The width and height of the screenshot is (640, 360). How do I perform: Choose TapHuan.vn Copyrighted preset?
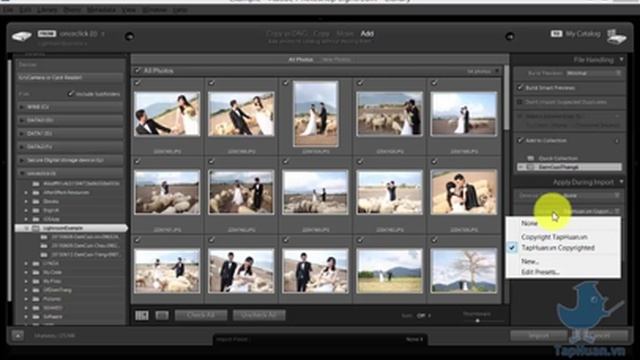pos(558,248)
